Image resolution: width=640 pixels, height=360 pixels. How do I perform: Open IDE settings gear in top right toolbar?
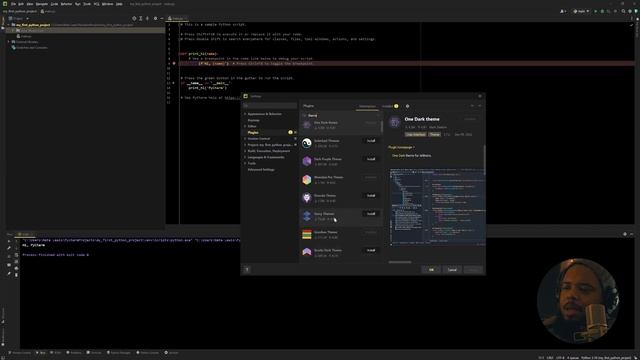coord(630,11)
